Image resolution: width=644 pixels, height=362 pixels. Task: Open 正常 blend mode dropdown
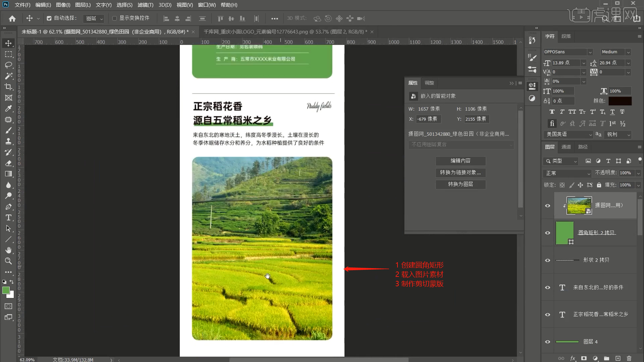(567, 173)
